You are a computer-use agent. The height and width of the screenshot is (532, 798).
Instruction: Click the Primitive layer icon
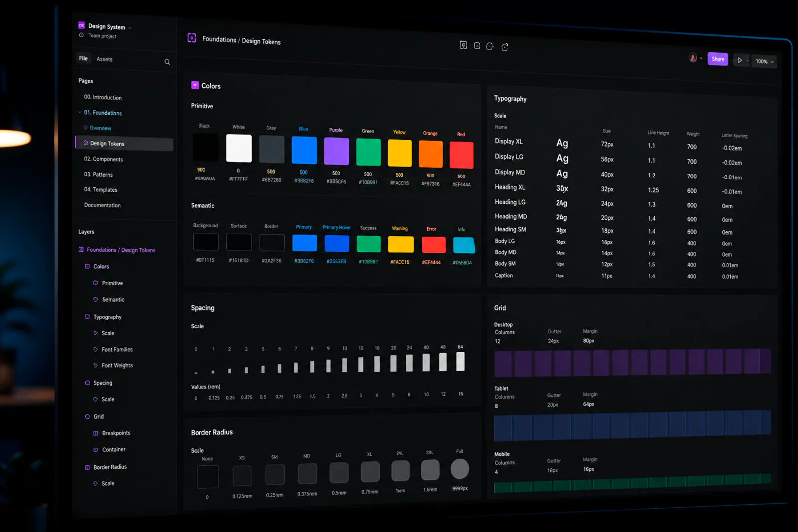95,283
